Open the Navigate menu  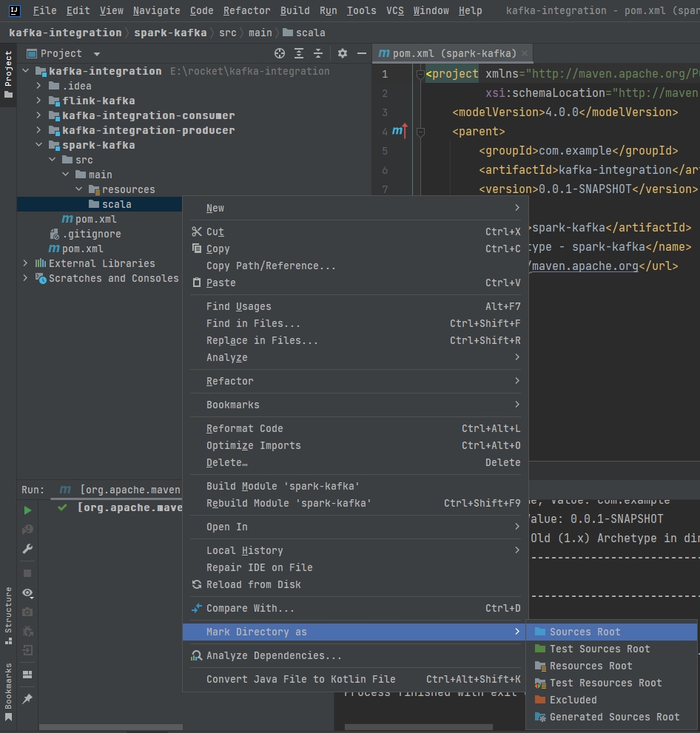(x=157, y=10)
